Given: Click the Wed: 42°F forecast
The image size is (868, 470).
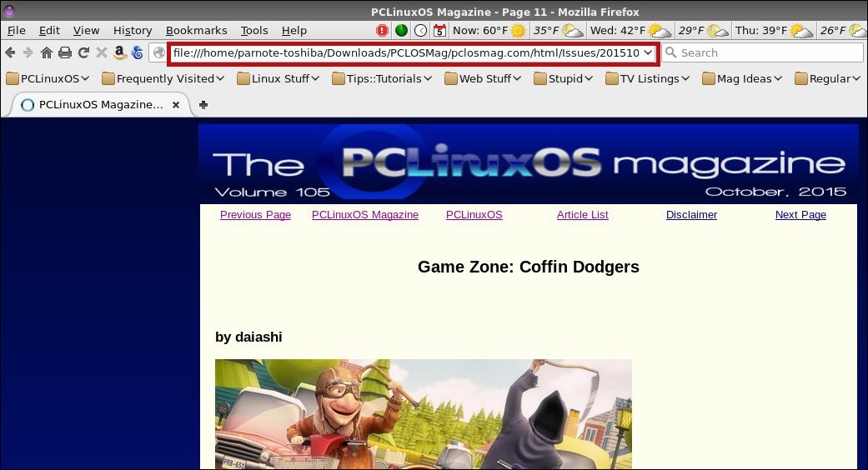Looking at the screenshot, I should tap(618, 30).
